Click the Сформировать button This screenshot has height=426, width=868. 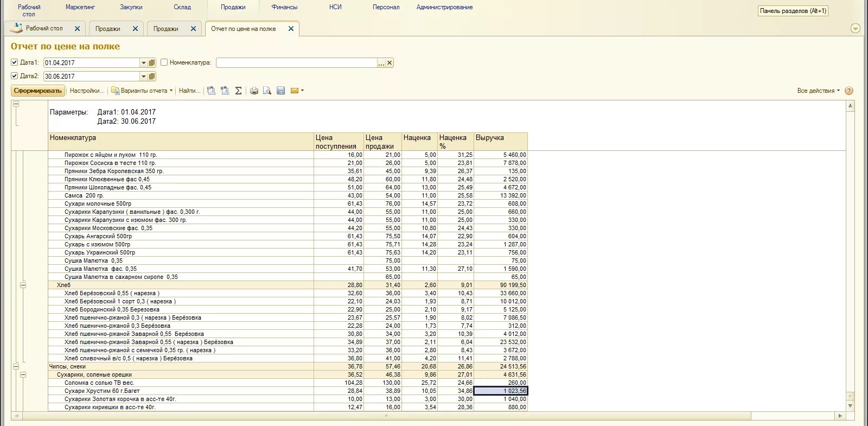click(37, 91)
